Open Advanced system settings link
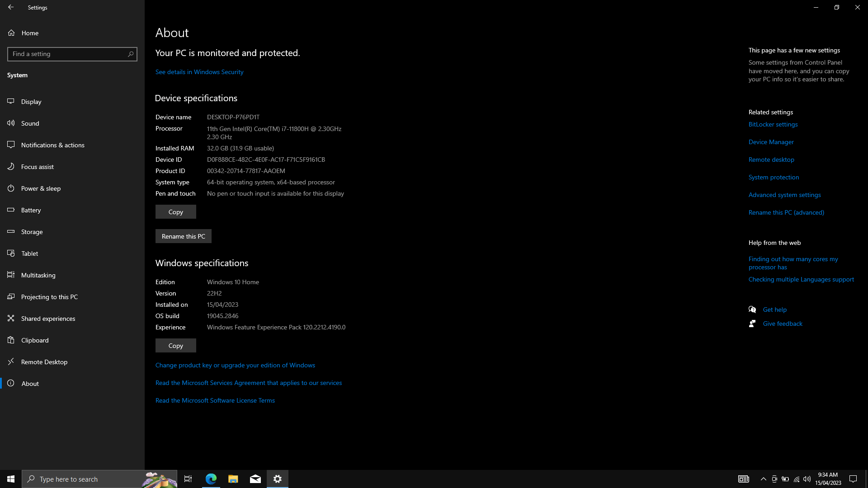Screen dimensions: 868x488 click(785, 195)
